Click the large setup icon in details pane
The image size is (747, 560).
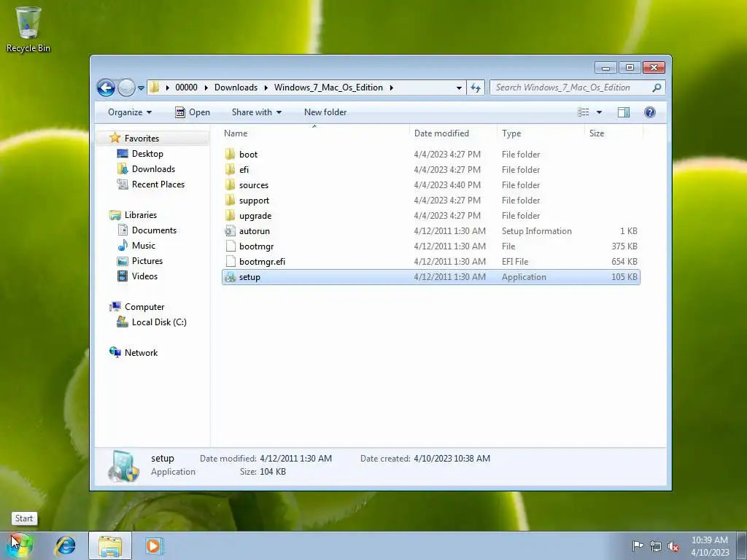123,466
